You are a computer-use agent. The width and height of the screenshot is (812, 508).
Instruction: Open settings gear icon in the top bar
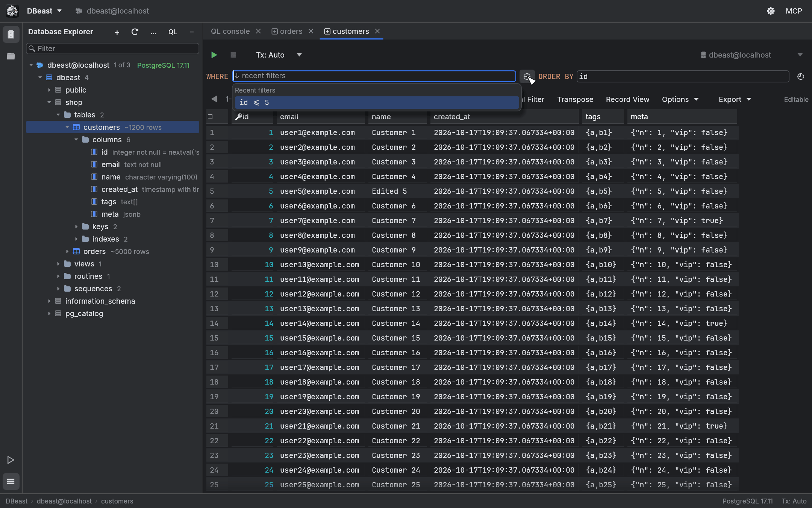click(x=771, y=11)
